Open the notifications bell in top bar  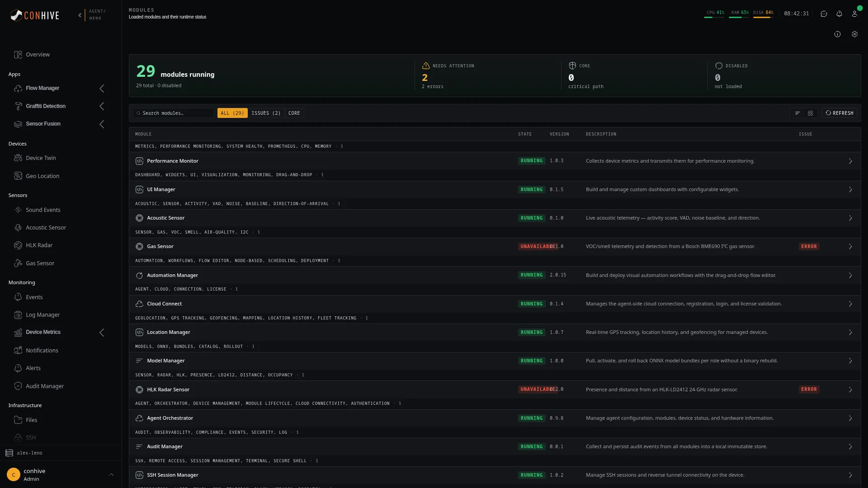tap(839, 14)
